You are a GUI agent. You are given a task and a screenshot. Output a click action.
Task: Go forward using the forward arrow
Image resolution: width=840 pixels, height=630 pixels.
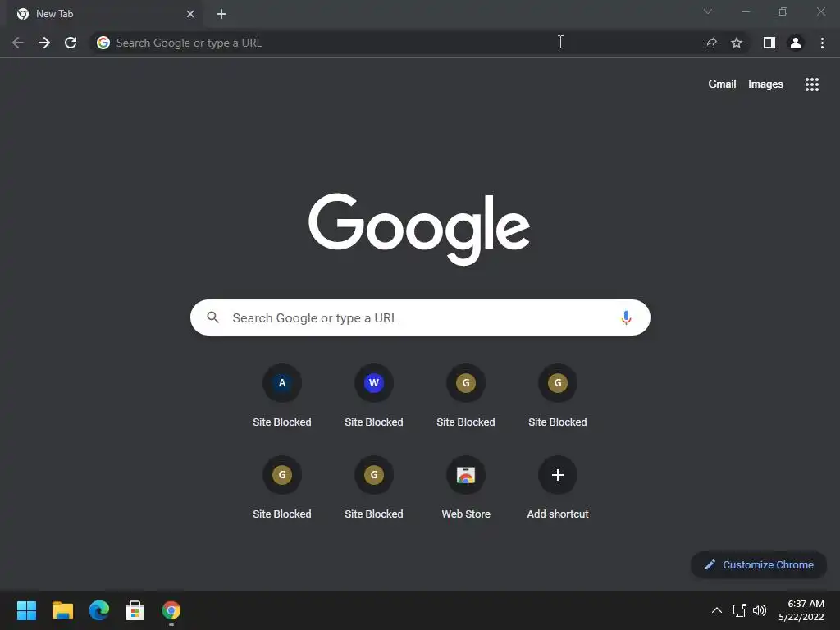pyautogui.click(x=44, y=43)
